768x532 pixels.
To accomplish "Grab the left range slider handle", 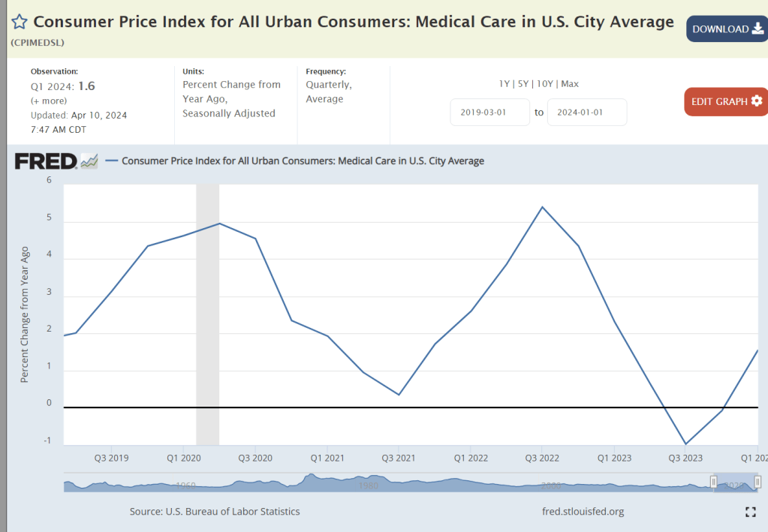I will point(714,482).
